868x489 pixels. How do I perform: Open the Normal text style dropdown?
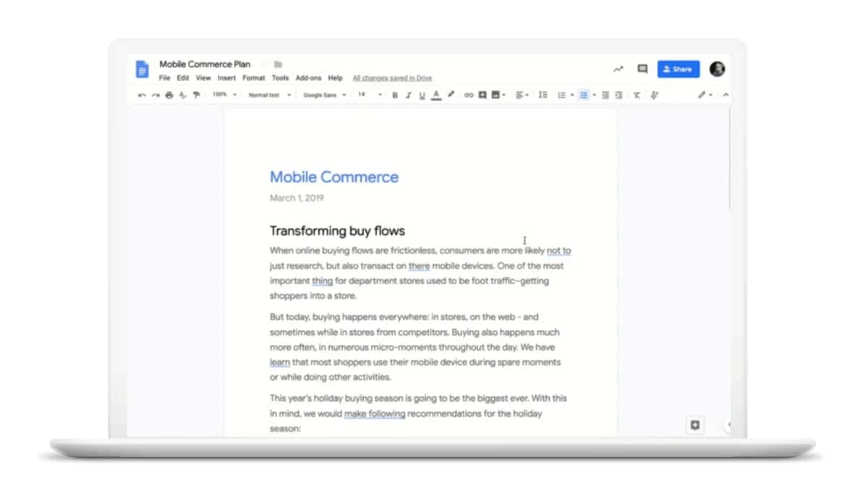270,95
